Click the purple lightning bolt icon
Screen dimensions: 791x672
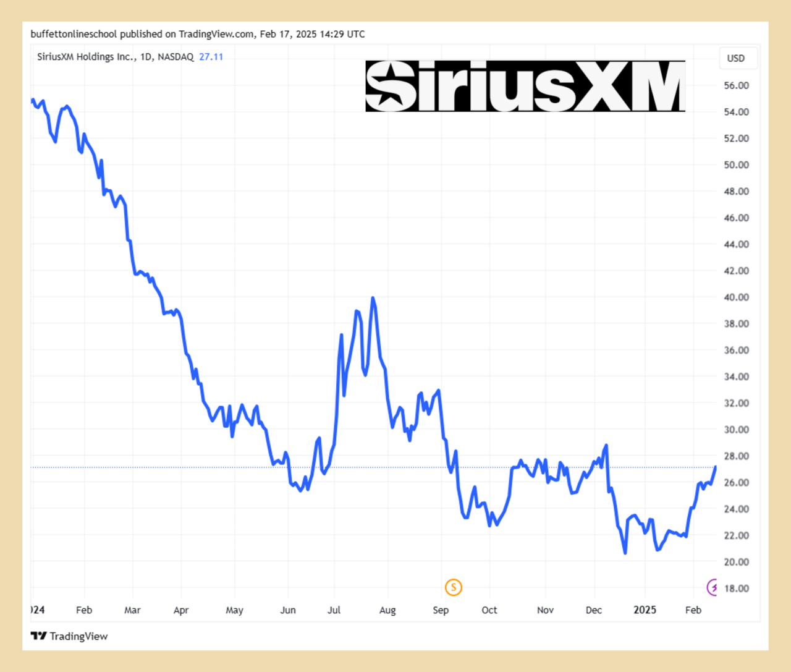click(713, 587)
